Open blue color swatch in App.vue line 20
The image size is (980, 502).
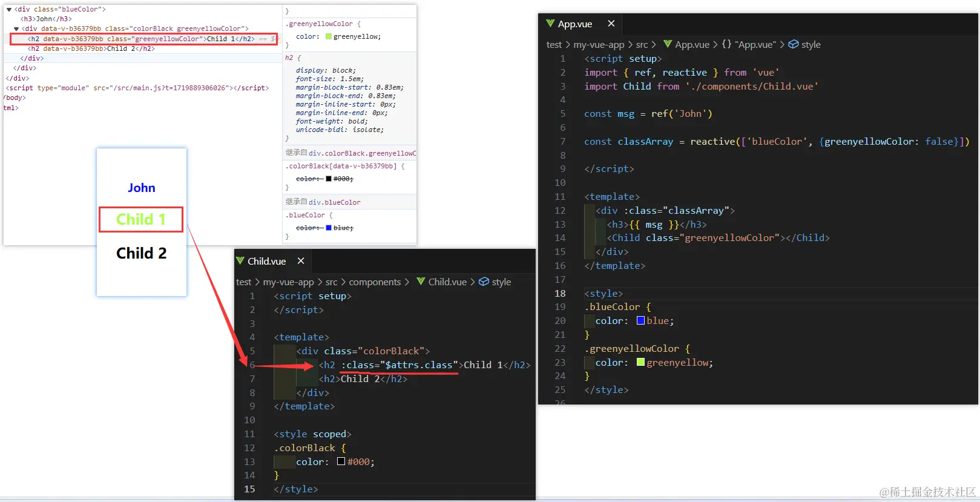point(640,321)
